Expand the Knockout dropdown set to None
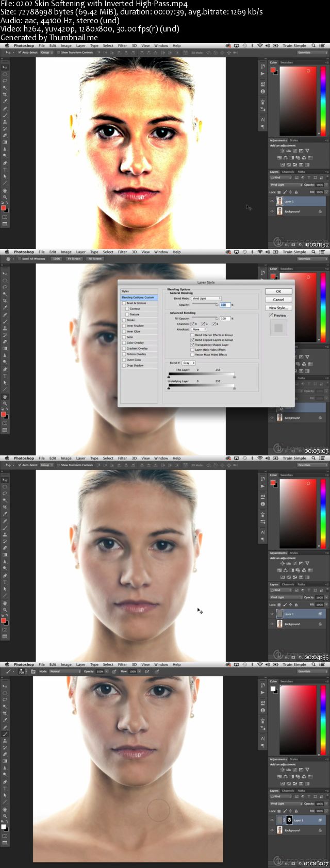Screen dimensions: 330x868 pos(199,329)
